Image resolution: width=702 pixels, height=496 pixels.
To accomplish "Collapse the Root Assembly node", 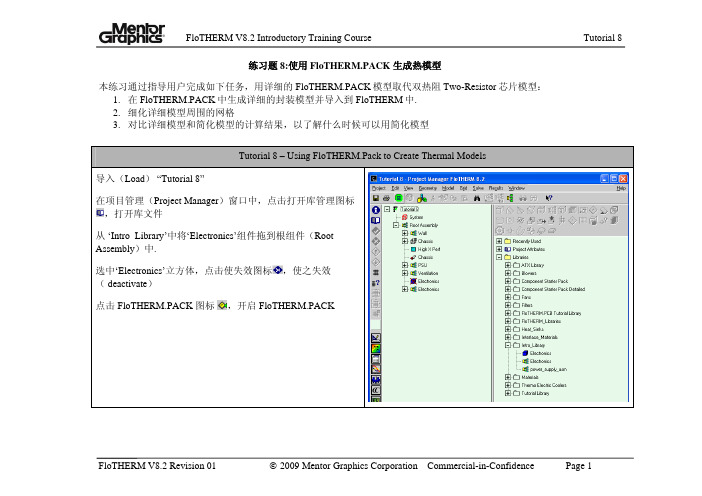I will click(396, 225).
